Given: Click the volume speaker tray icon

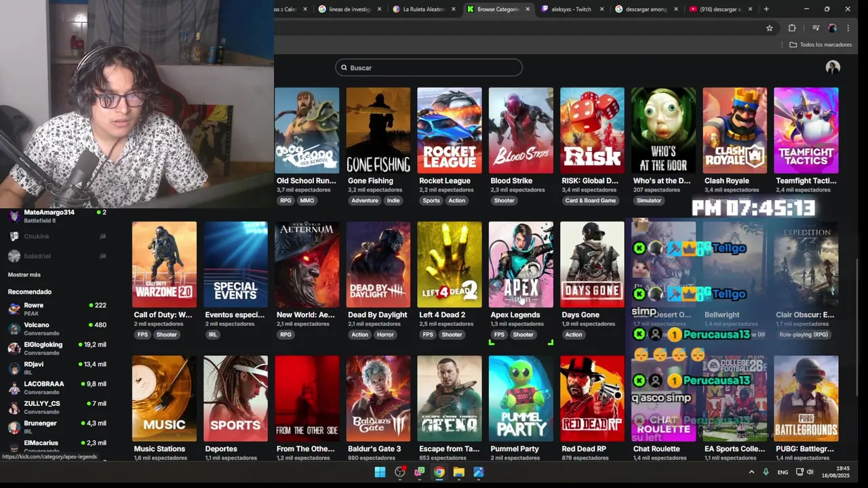Looking at the screenshot, I should (x=810, y=472).
